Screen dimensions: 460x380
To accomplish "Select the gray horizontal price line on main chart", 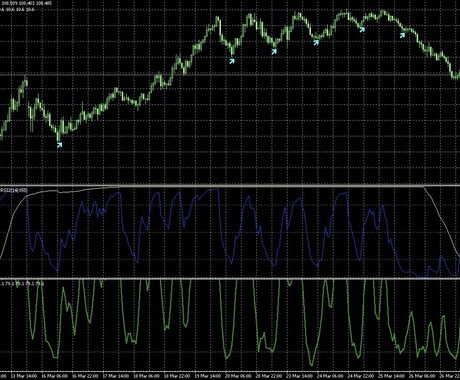I will click(x=230, y=75).
